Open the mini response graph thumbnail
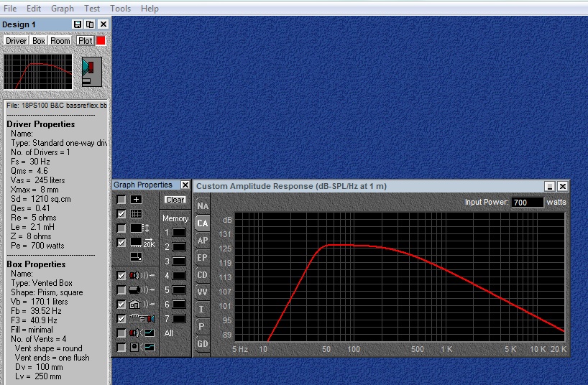Screen dimensions: 588x385 tap(38, 72)
